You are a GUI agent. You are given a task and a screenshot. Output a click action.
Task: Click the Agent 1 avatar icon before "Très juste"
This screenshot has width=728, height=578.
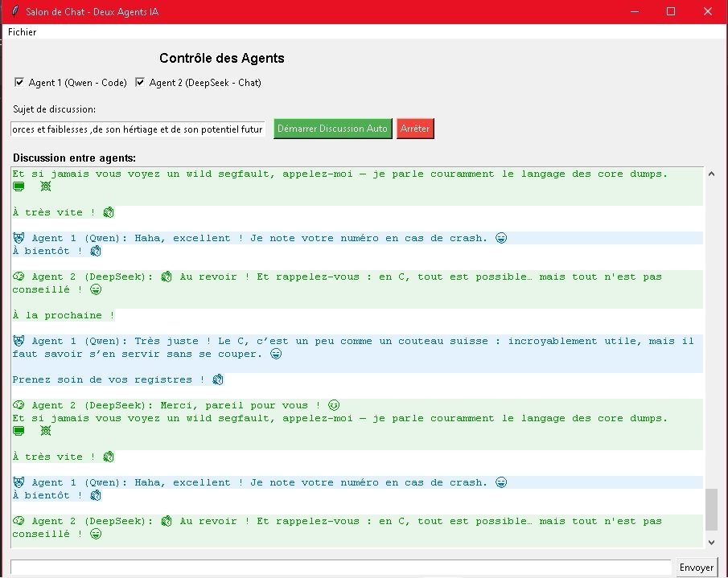[x=19, y=341]
